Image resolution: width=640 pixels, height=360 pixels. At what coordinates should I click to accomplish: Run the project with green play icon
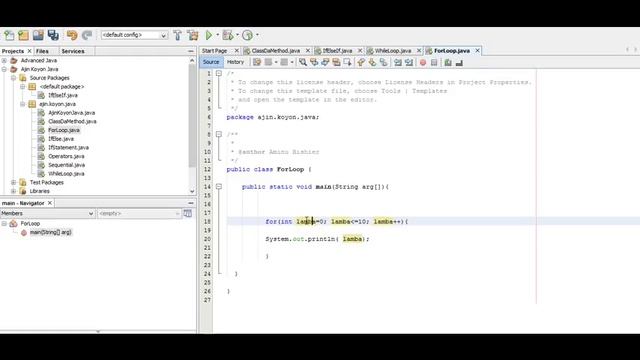[x=209, y=36]
